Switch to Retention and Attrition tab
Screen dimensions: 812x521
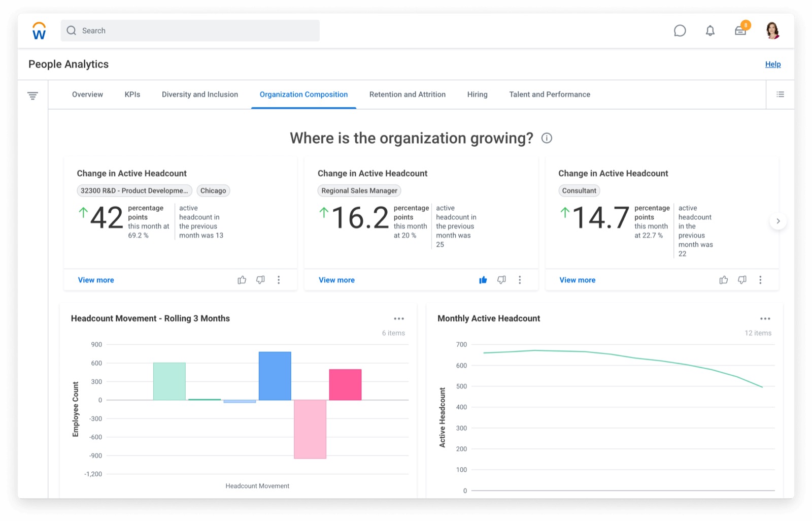tap(407, 94)
